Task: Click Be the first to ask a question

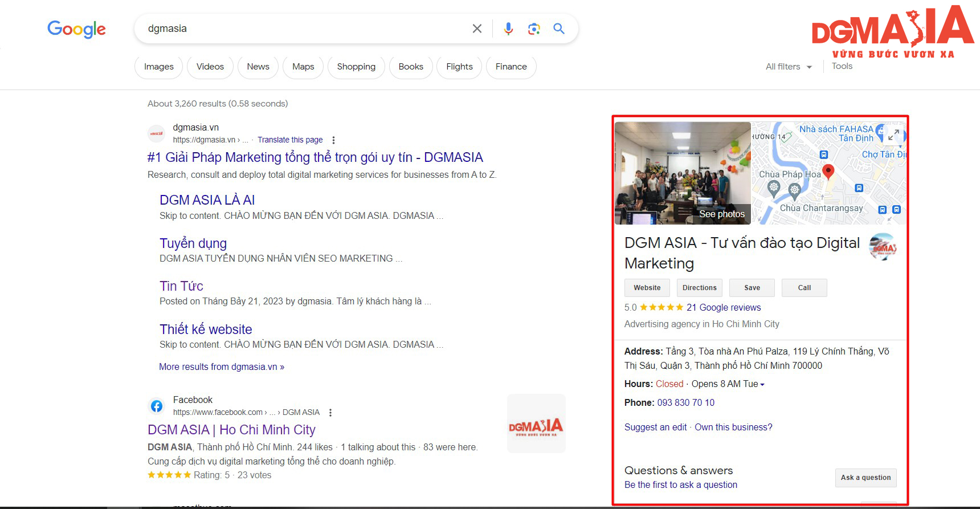Action: click(x=681, y=485)
